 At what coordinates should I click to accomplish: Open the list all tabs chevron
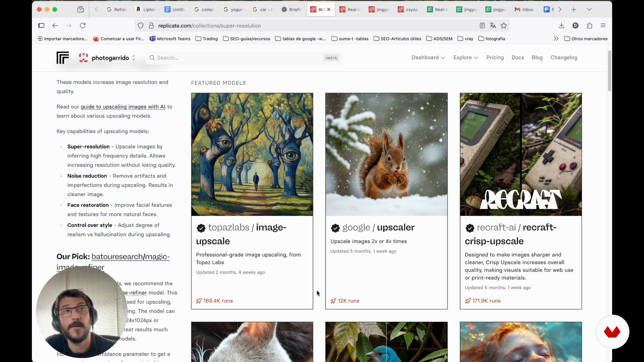pos(589,10)
